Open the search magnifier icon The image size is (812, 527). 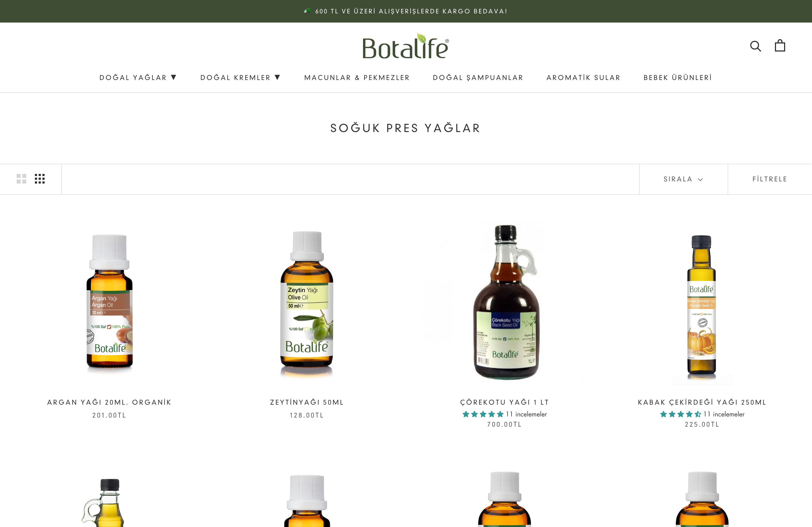coord(755,46)
